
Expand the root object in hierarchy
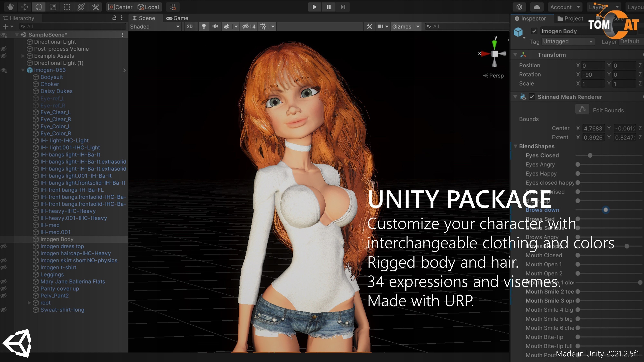click(29, 303)
